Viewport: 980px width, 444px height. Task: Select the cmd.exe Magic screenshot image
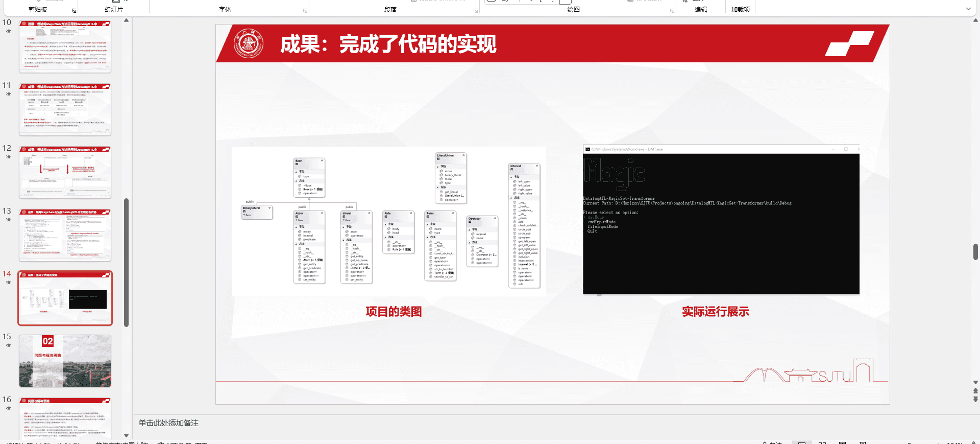[x=721, y=220]
